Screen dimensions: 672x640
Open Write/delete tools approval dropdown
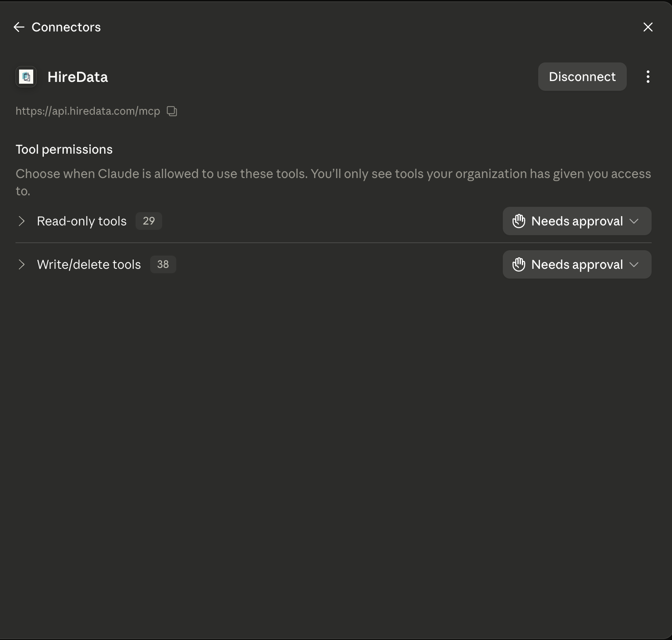click(x=577, y=264)
